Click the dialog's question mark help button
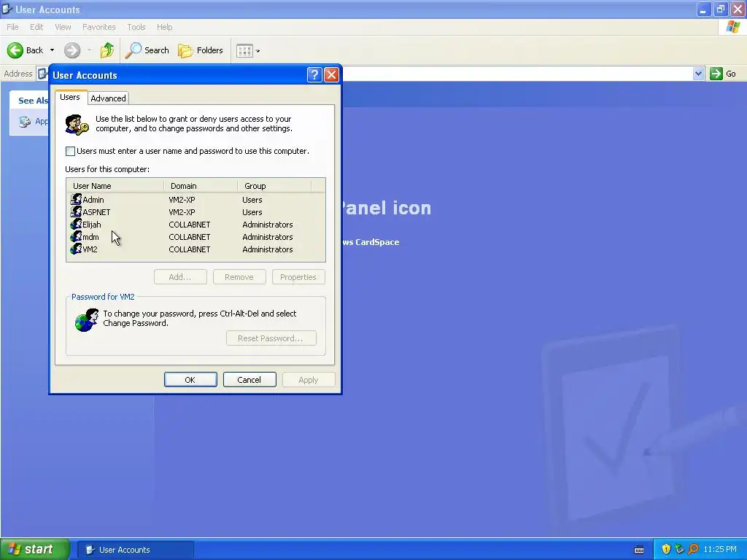 pos(314,75)
